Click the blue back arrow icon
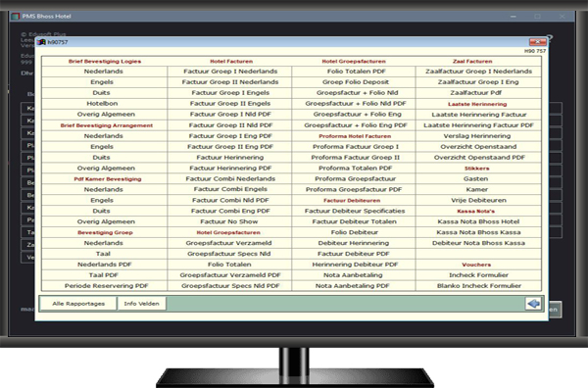Screen dimensions: 588x388 [x=533, y=304]
